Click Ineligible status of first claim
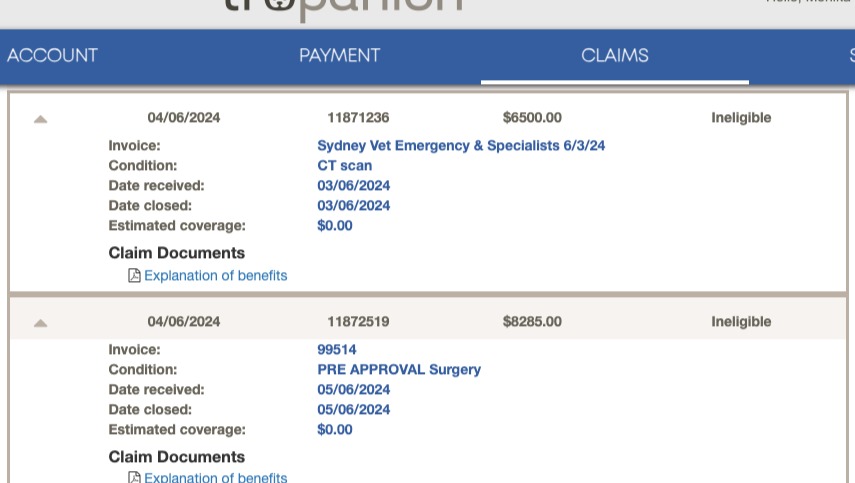 [741, 117]
